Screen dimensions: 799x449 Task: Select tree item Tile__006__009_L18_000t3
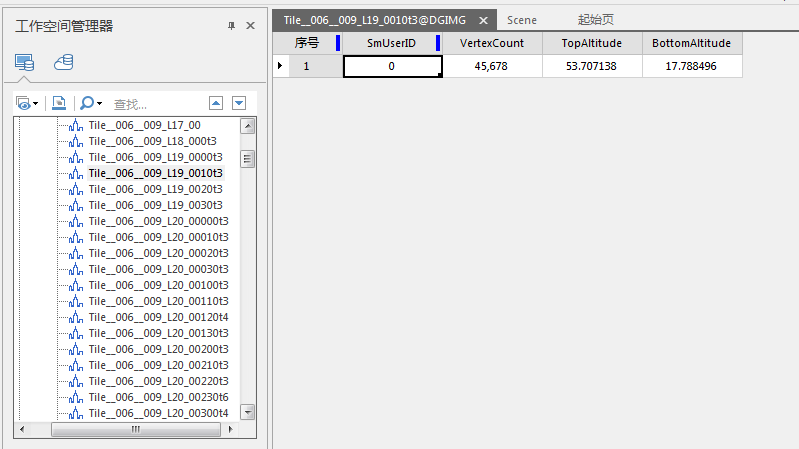tap(152, 141)
